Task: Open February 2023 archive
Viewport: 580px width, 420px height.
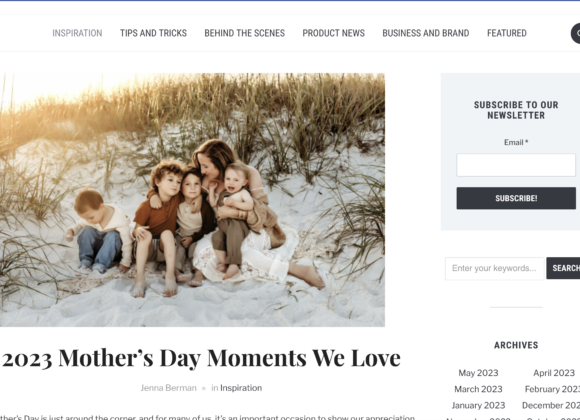Action: pyautogui.click(x=552, y=389)
